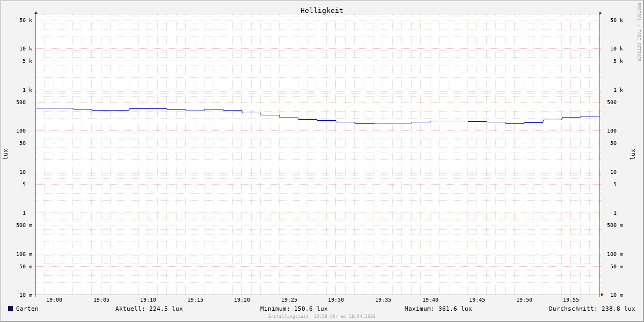Click the 10 m label on right axis
The height and width of the screenshot is (322, 644).
click(x=617, y=295)
